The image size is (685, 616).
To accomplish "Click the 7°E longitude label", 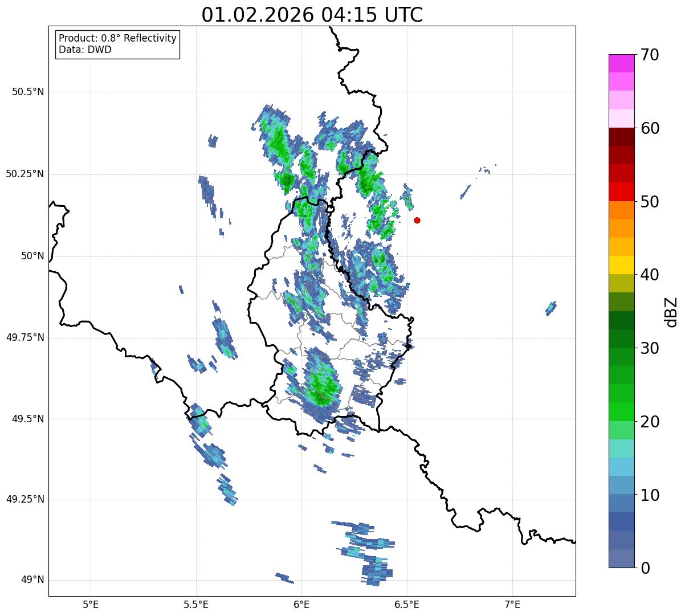I will coord(512,604).
